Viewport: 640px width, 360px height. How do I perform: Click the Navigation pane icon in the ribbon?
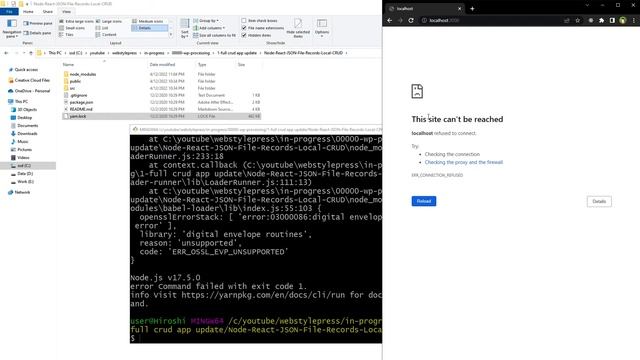[x=12, y=28]
